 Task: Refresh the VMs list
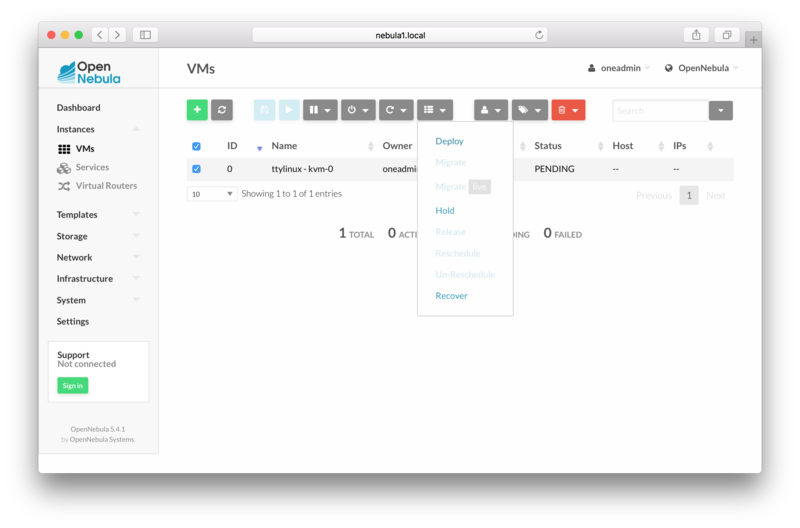(x=222, y=110)
